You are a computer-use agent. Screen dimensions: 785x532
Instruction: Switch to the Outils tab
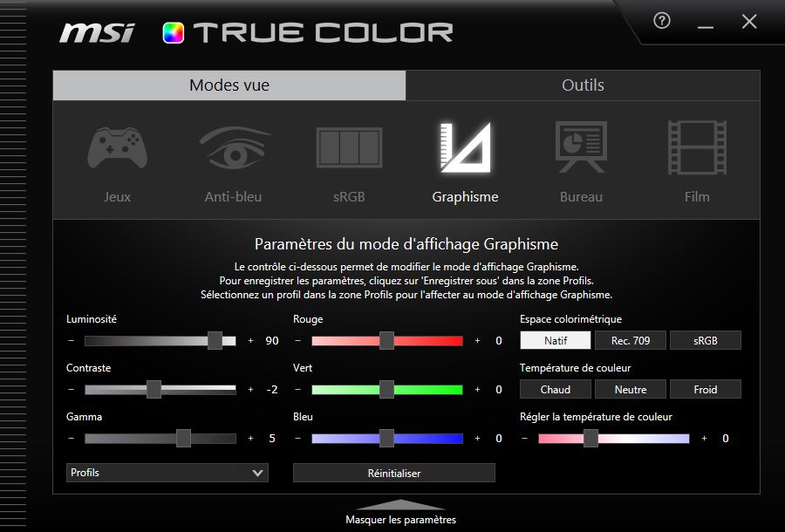(583, 85)
